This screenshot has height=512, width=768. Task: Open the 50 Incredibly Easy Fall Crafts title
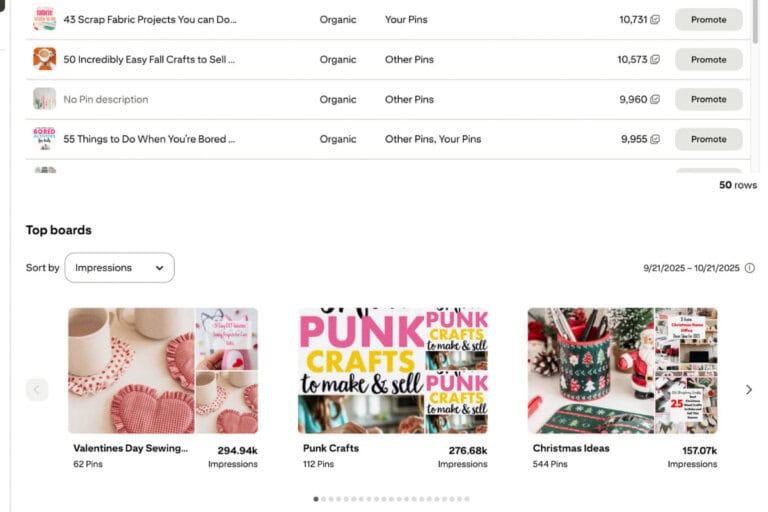pos(149,60)
